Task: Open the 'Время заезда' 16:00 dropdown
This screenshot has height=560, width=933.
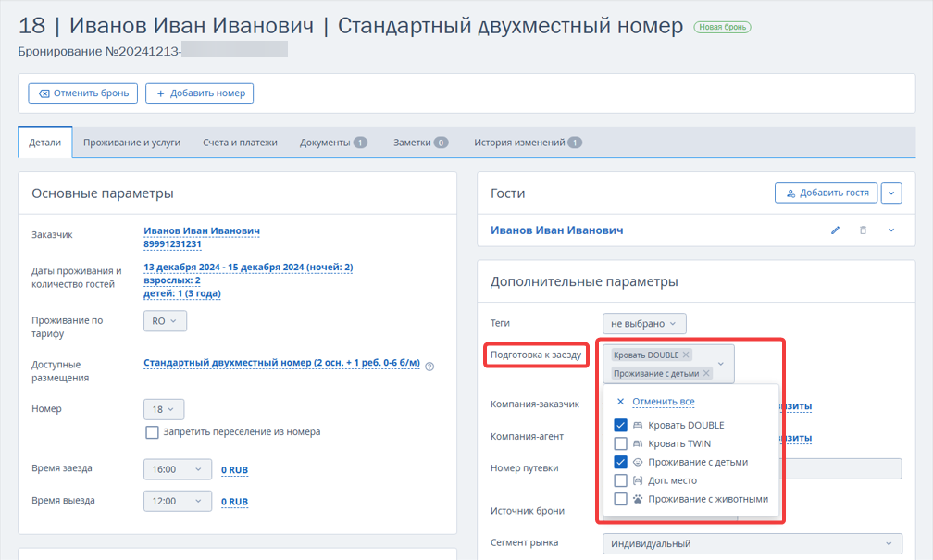Action: click(178, 469)
